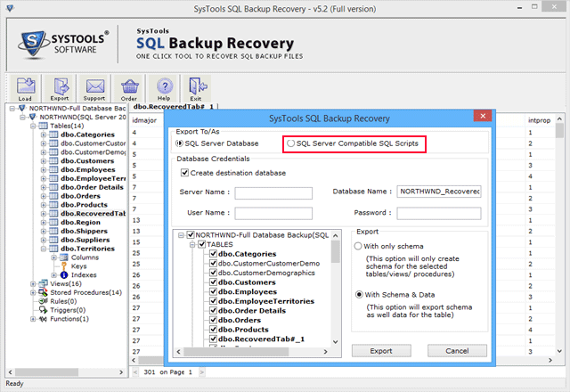Viewport: 570px width, 392px height.
Task: Select dbo.Employees in left tree
Action: pyautogui.click(x=87, y=170)
